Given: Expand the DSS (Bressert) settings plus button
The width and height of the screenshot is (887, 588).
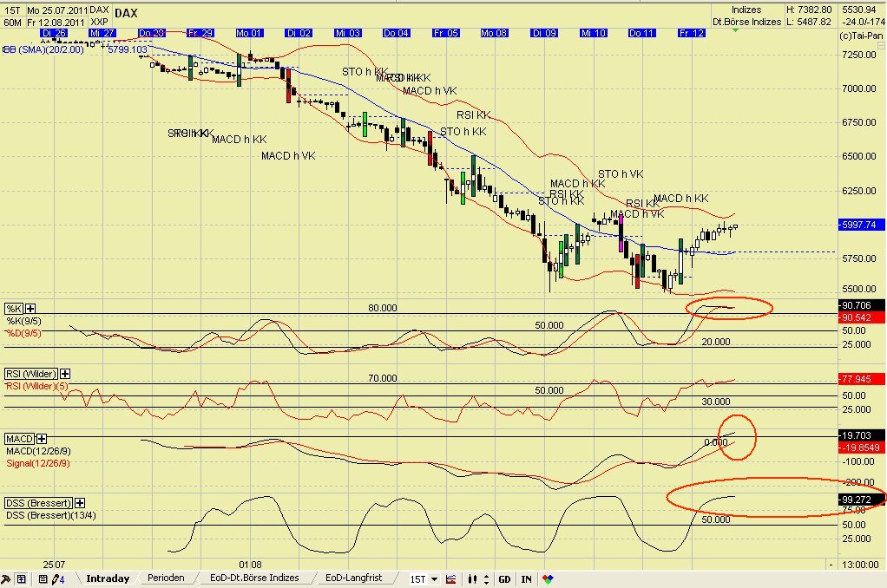Looking at the screenshot, I should click(79, 503).
